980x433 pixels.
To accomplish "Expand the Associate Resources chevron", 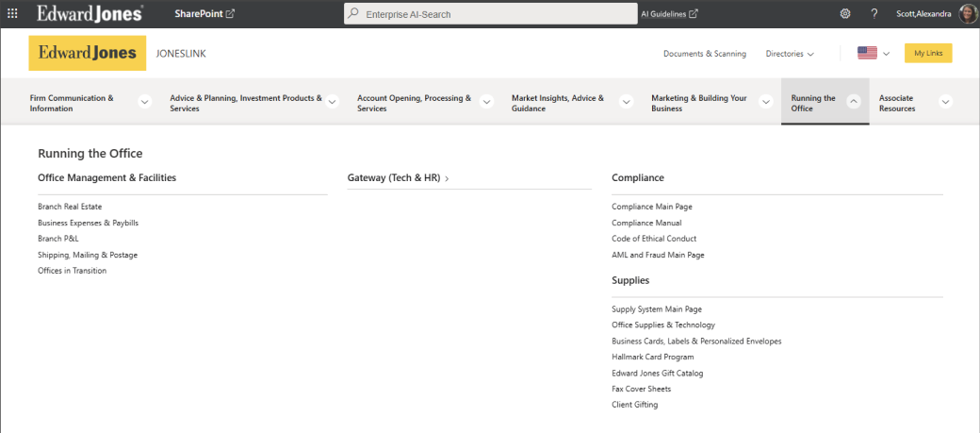I will point(946,102).
